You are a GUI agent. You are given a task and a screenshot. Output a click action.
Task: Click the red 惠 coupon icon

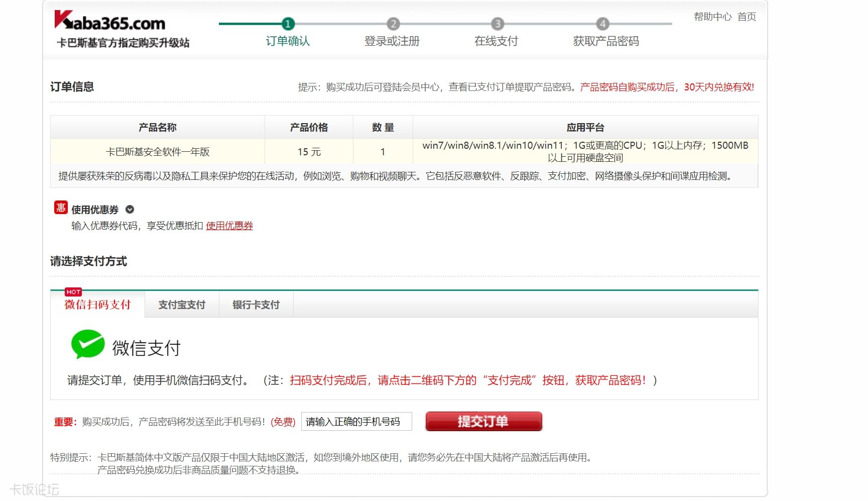click(61, 208)
